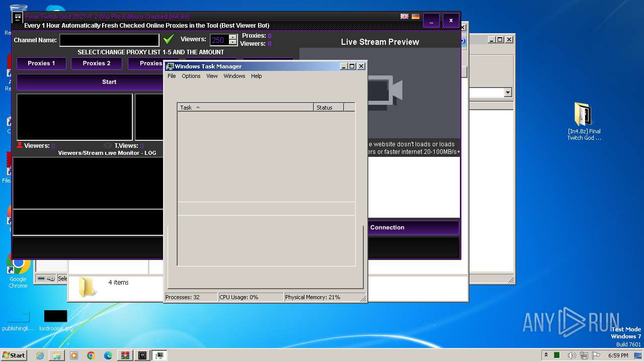The height and width of the screenshot is (362, 644).
Task: Expand the dropdown in background Explorer window
Action: [508, 93]
